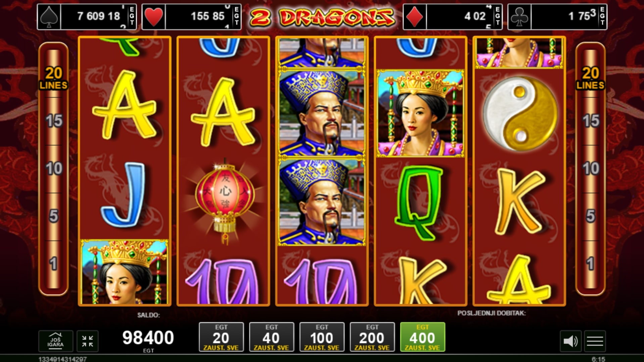This screenshot has height=362, width=644.
Task: Select 5 lines on right bar
Action: click(x=590, y=216)
